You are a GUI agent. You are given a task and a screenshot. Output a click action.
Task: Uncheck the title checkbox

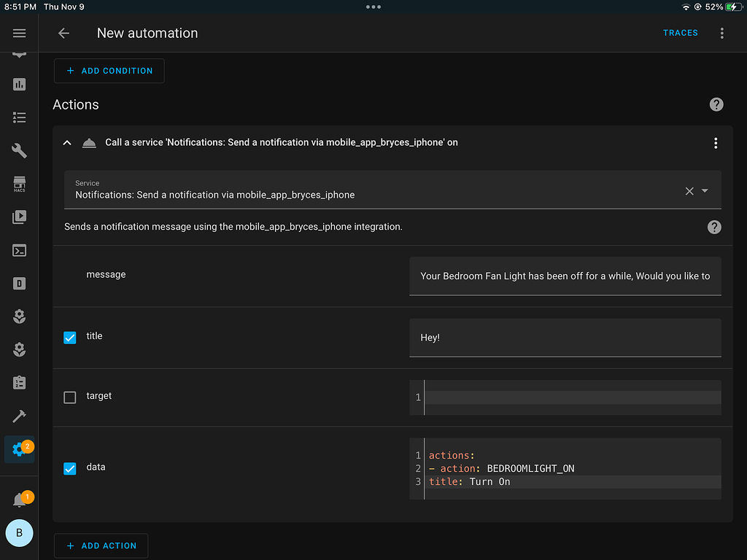point(69,338)
